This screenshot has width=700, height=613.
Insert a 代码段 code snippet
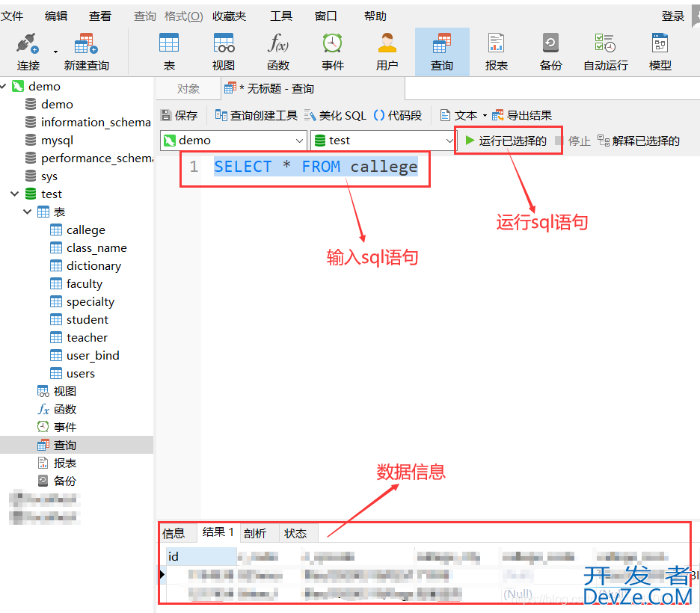(x=398, y=116)
